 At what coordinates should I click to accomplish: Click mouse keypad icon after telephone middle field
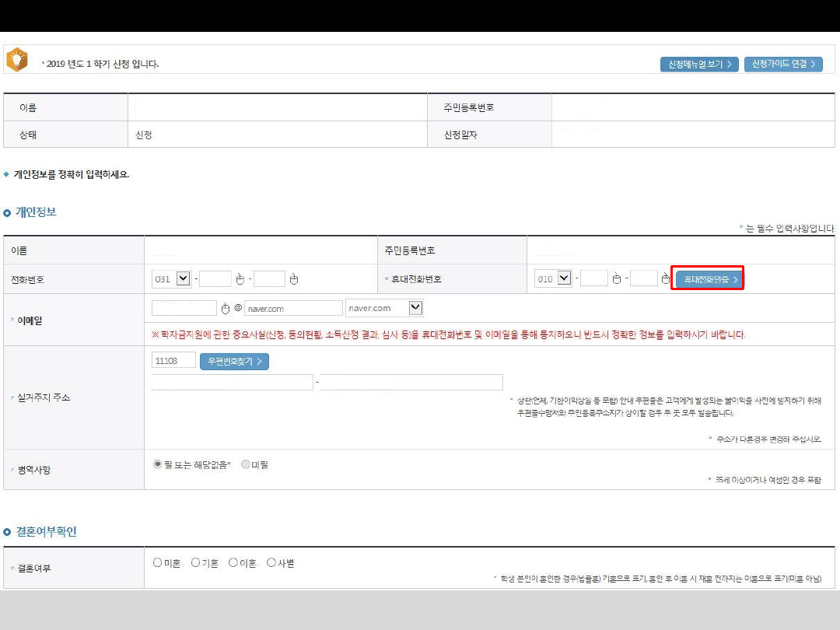pyautogui.click(x=240, y=279)
